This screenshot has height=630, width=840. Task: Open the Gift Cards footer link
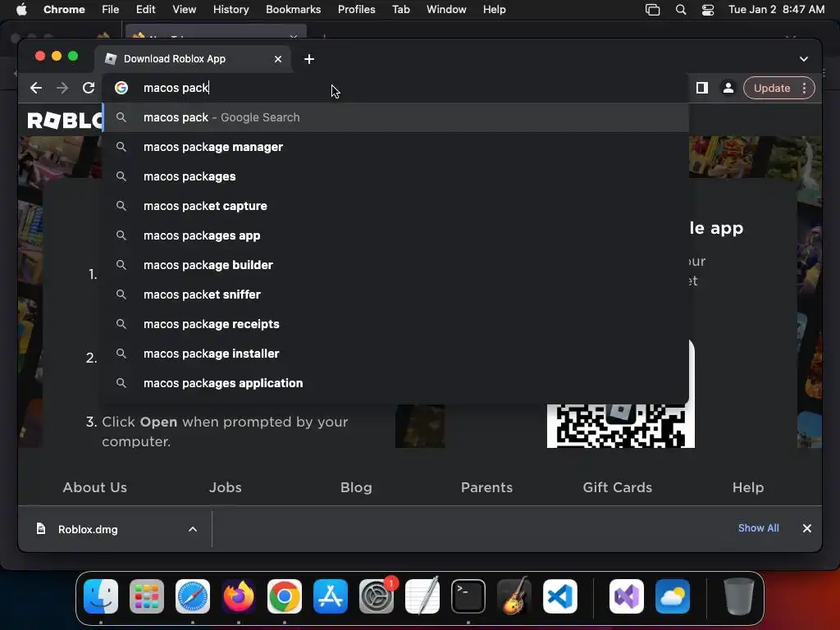tap(618, 487)
